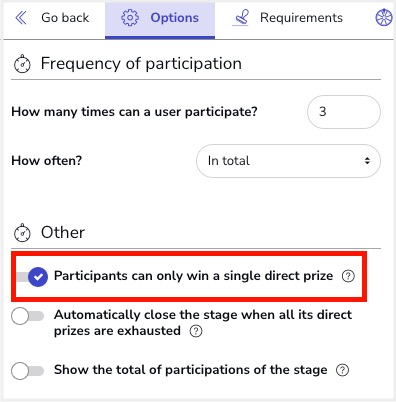Open help icon for exhausted prizes option
This screenshot has width=396, height=402.
[x=196, y=331]
